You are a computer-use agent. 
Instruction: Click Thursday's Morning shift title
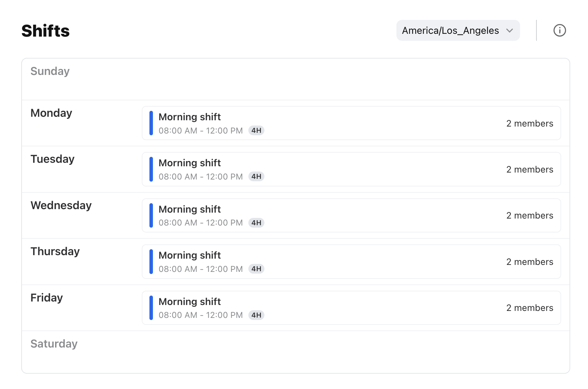click(189, 255)
